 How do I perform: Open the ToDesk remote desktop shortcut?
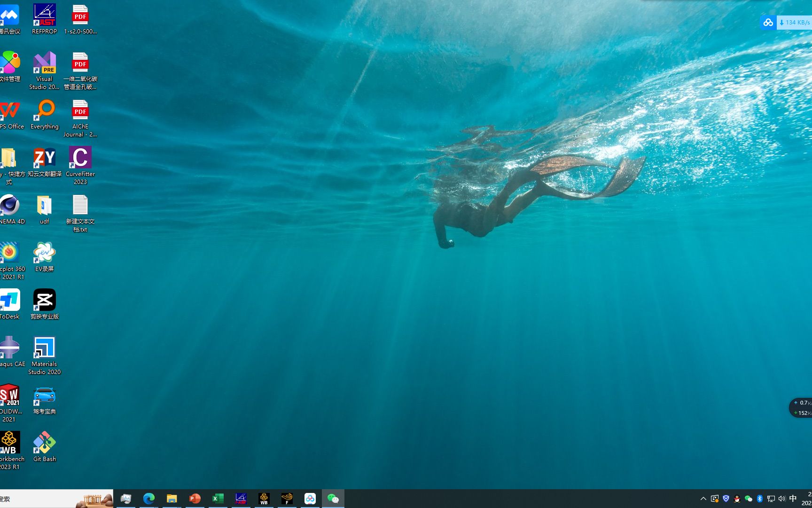pos(10,304)
